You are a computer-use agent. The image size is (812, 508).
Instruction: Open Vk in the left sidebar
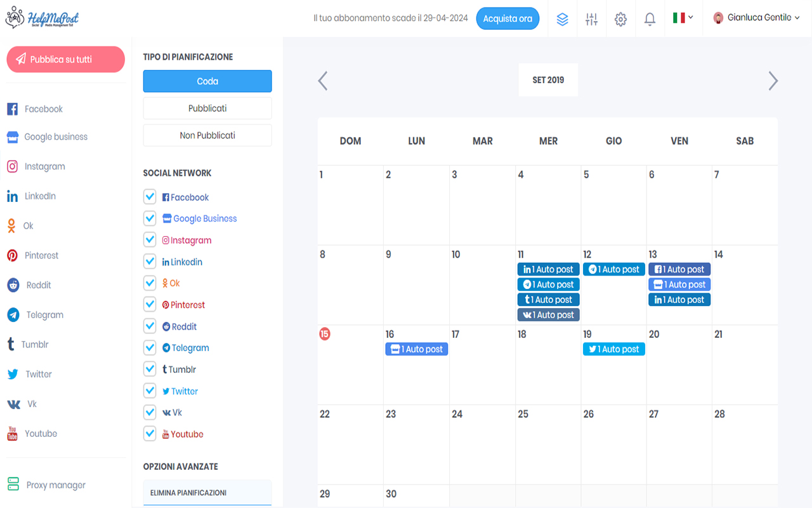(22, 404)
